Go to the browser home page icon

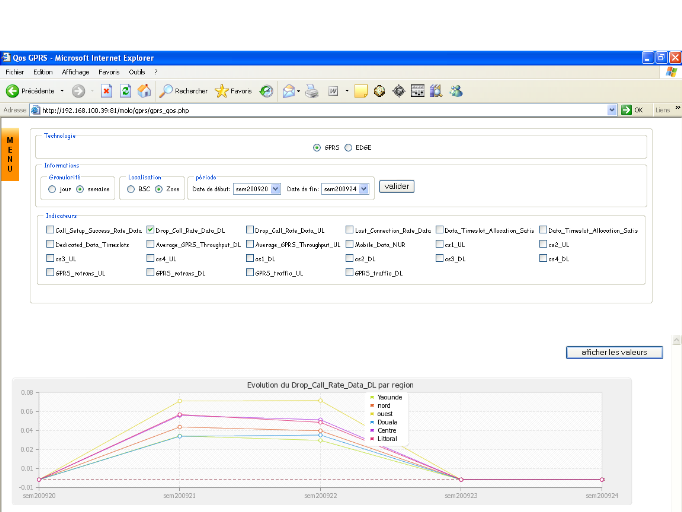coord(144,90)
